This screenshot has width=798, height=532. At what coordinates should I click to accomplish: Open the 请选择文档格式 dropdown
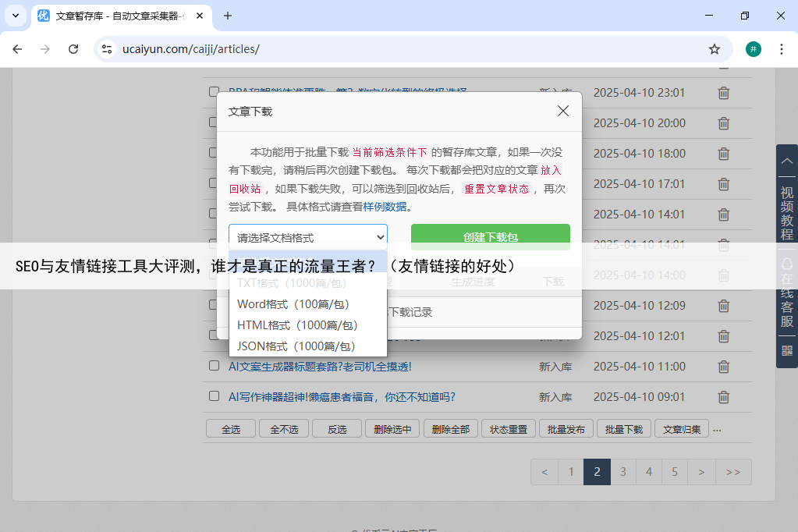click(x=308, y=237)
